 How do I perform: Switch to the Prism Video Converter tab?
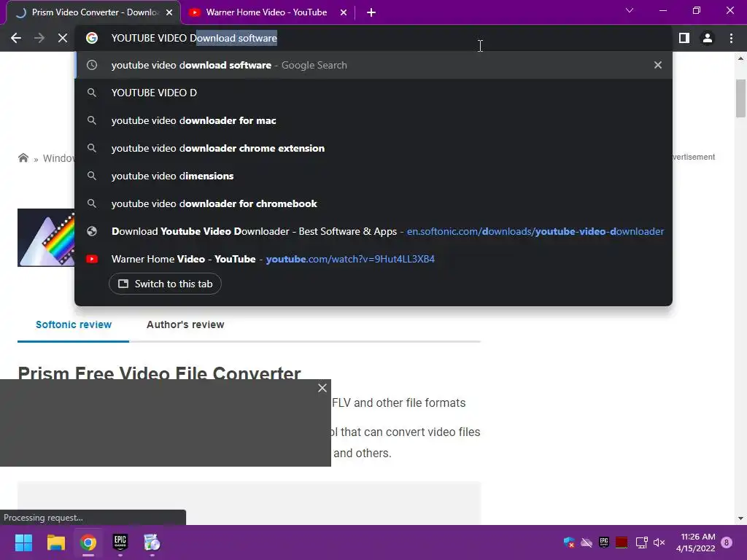(x=93, y=12)
